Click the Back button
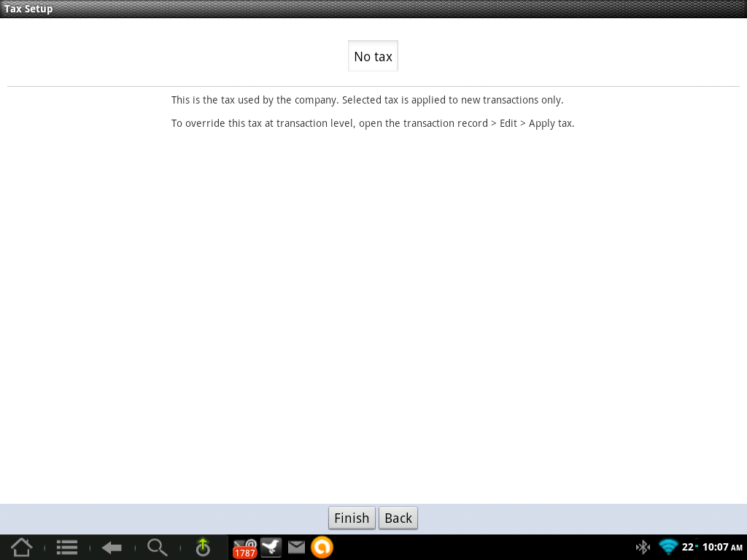Viewport: 747px width, 560px height. coord(398,518)
